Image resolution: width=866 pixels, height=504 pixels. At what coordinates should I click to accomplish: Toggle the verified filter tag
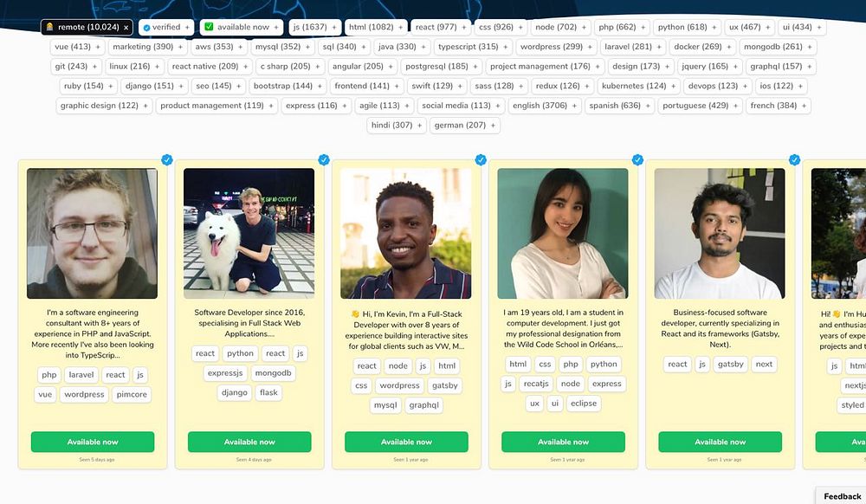pos(165,27)
